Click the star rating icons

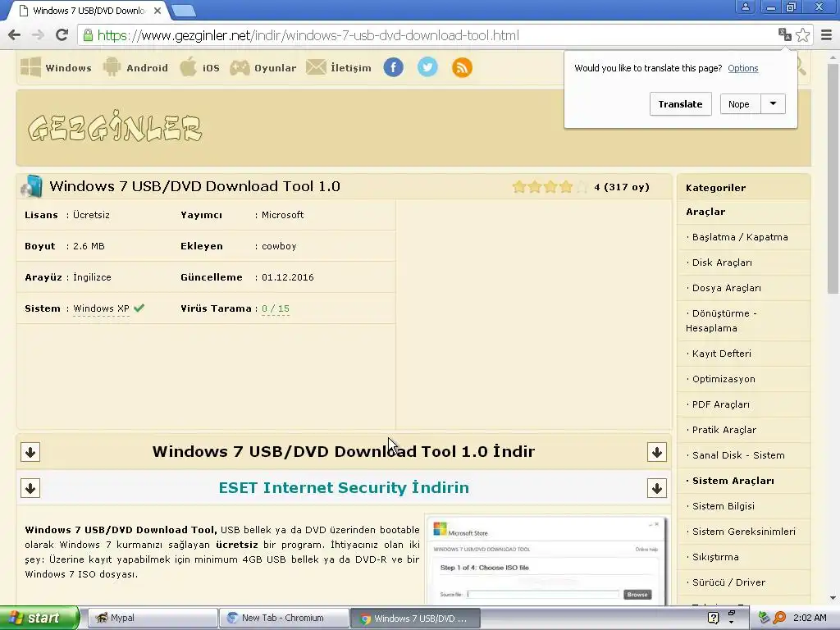pyautogui.click(x=550, y=187)
